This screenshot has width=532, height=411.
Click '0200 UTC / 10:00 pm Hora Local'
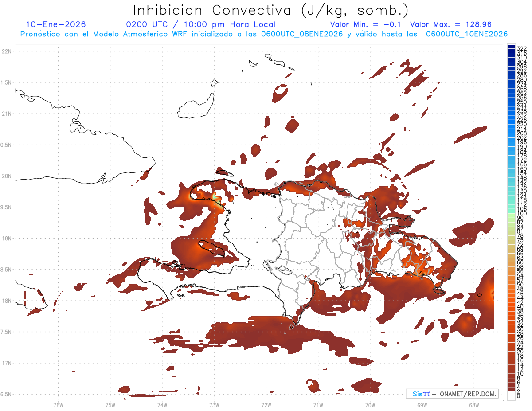(x=201, y=25)
